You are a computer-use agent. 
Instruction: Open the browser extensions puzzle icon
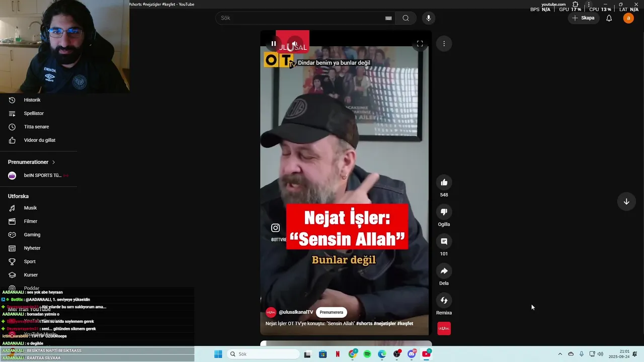point(576,5)
